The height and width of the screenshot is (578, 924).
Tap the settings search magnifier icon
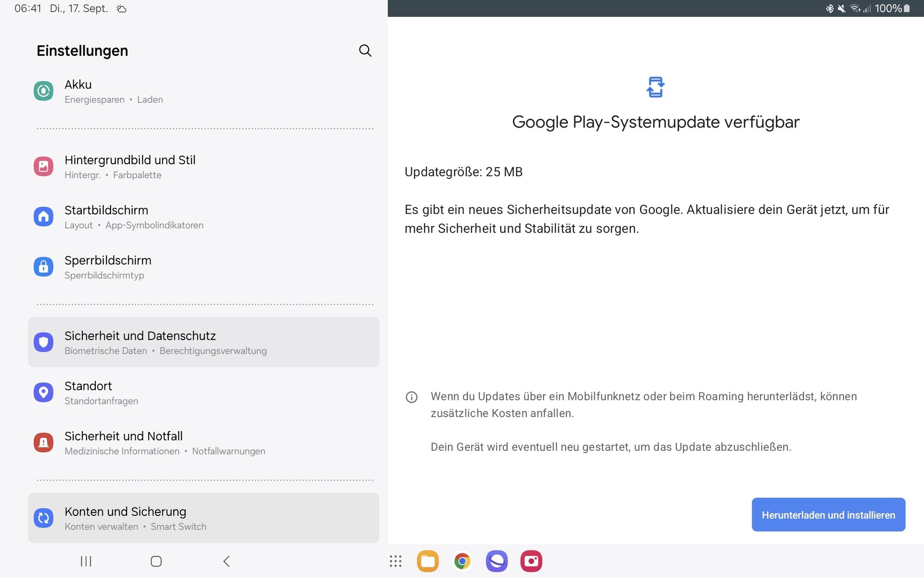pyautogui.click(x=365, y=51)
